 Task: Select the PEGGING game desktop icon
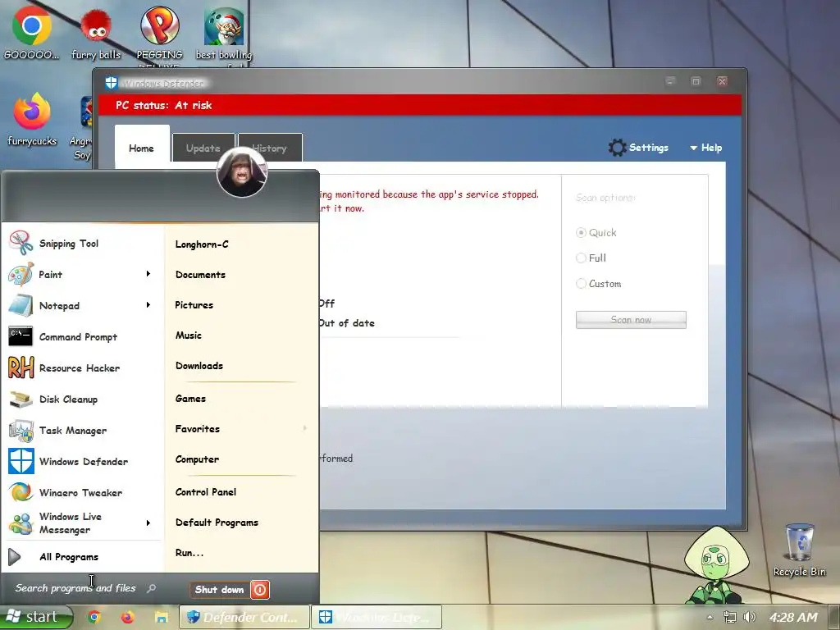160,34
